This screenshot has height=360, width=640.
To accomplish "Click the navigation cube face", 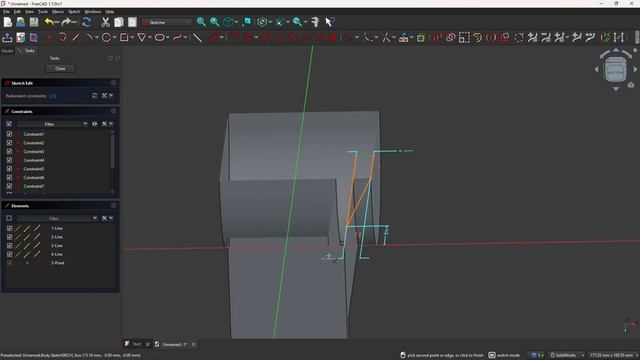I will pos(616,69).
